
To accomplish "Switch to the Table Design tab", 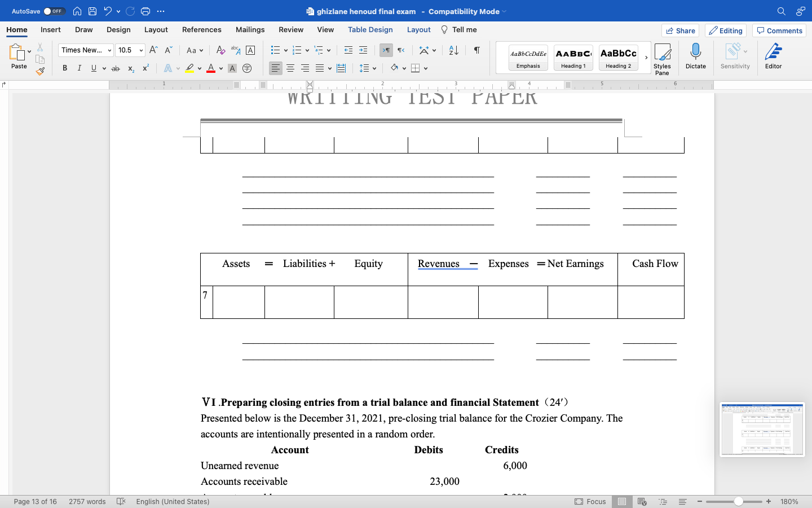I will [x=370, y=29].
